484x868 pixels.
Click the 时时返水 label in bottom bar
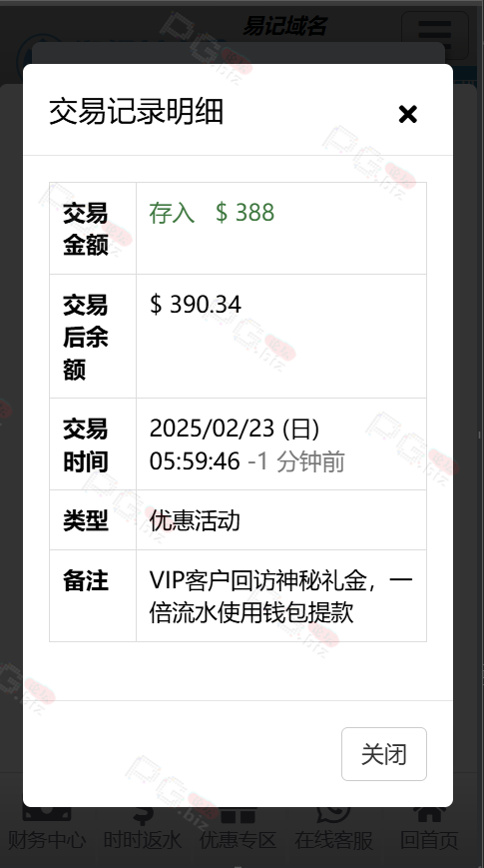[x=143, y=840]
